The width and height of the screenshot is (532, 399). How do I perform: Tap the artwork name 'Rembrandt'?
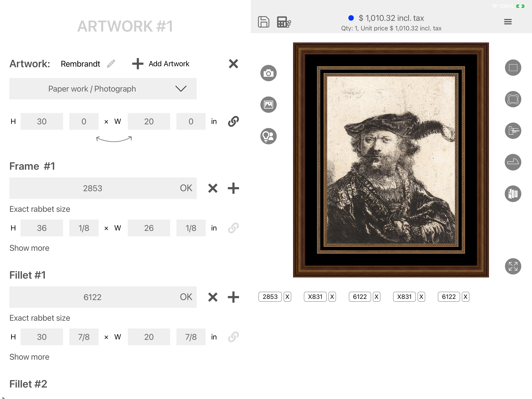coord(80,64)
